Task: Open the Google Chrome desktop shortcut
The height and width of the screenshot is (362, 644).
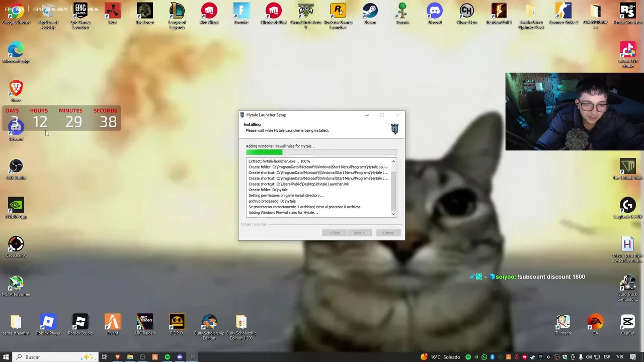Action: (x=16, y=14)
